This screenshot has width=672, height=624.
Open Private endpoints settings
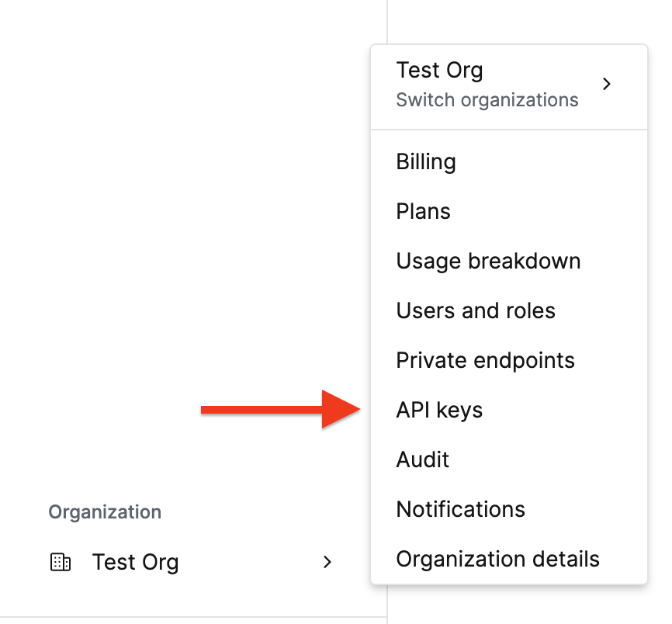pyautogui.click(x=485, y=361)
